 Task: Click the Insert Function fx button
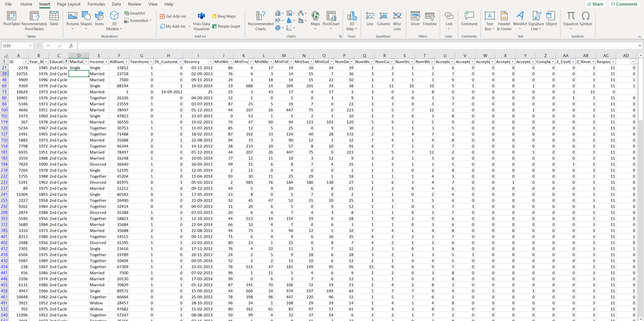(x=71, y=46)
